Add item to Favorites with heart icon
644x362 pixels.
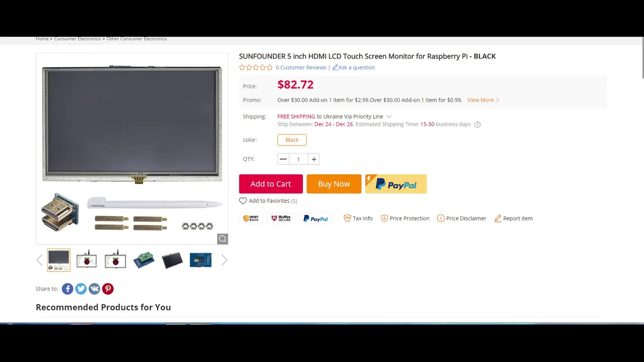[243, 201]
